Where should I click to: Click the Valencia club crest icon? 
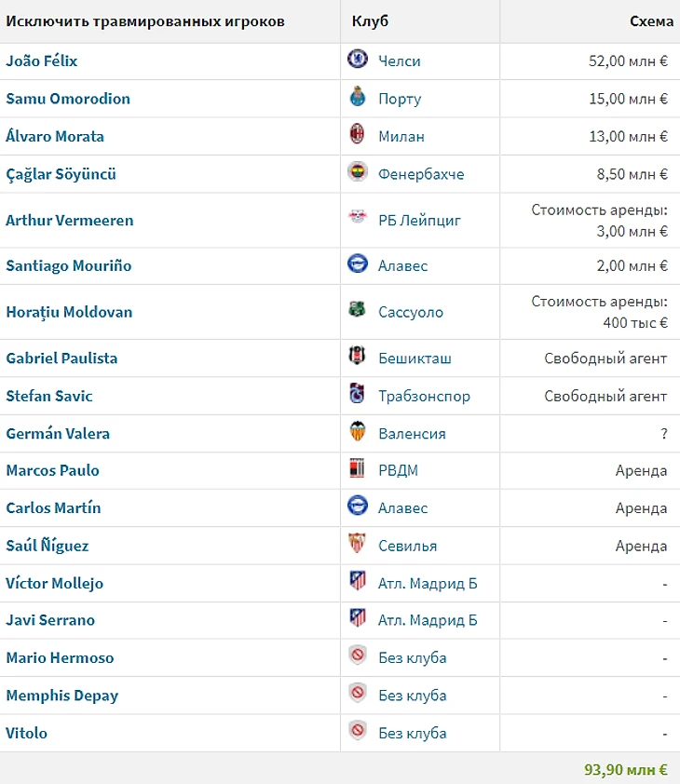pyautogui.click(x=358, y=433)
